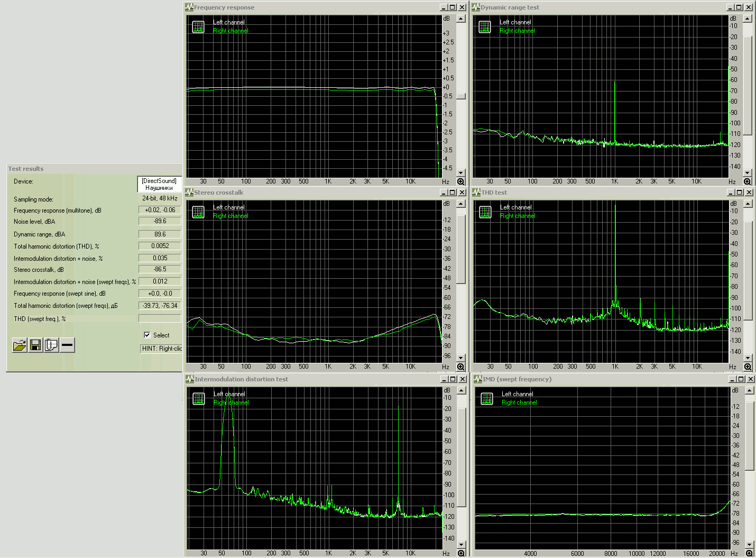The height and width of the screenshot is (558, 756).
Task: Click the zoom magnifier in Frequency response window
Action: click(461, 181)
